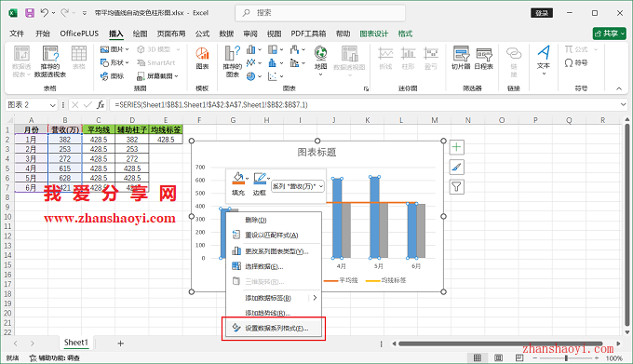Click the 100% zoom level text

[614, 358]
